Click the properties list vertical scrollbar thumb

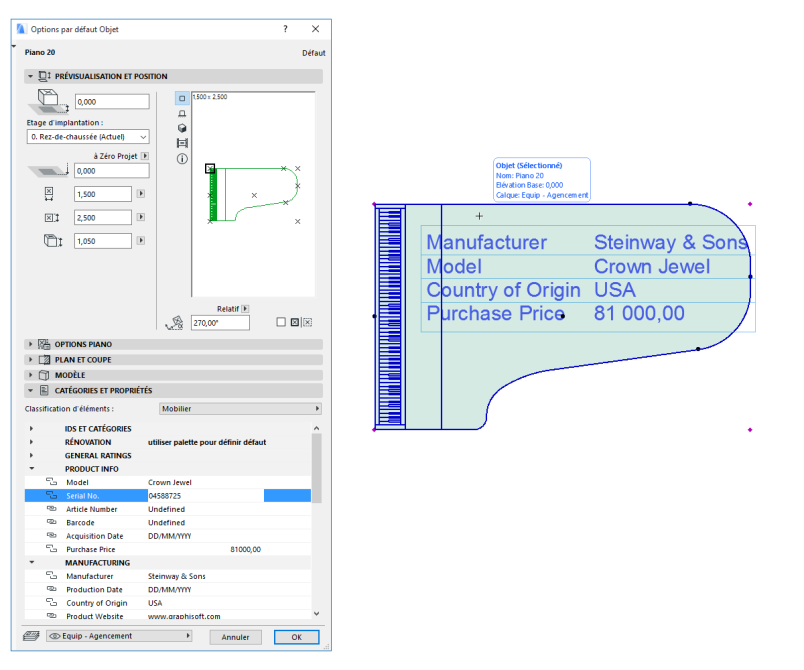[x=316, y=468]
